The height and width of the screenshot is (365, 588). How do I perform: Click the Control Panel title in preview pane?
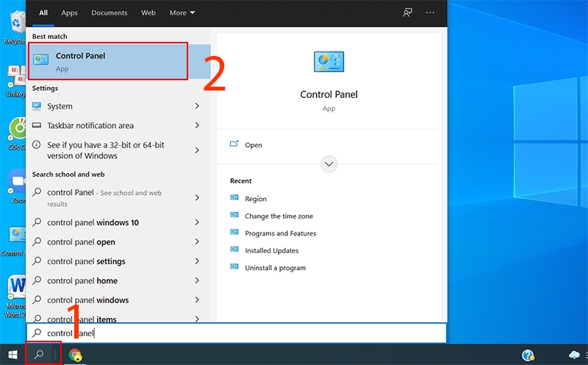point(329,94)
